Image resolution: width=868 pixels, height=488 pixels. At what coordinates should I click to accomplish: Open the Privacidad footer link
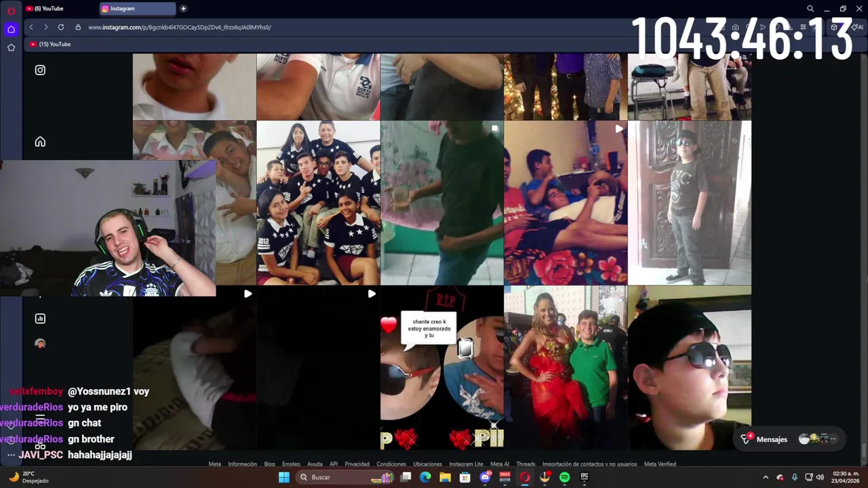(x=357, y=464)
